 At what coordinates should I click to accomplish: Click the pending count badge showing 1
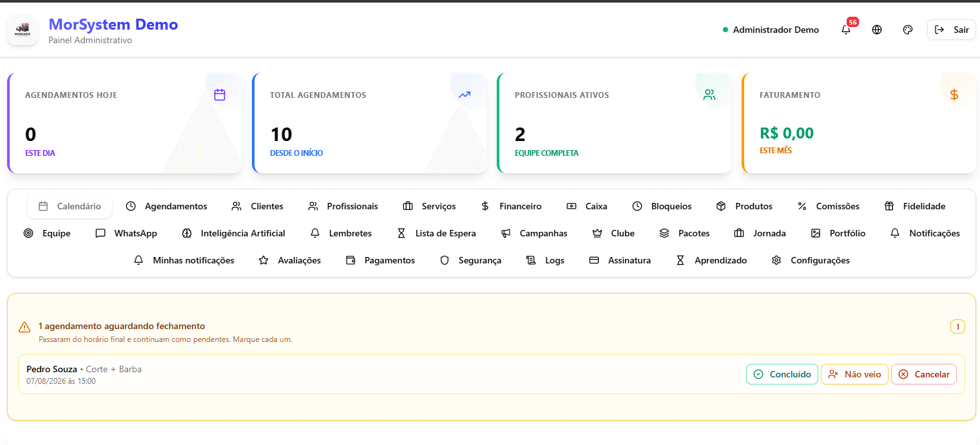[x=957, y=327]
